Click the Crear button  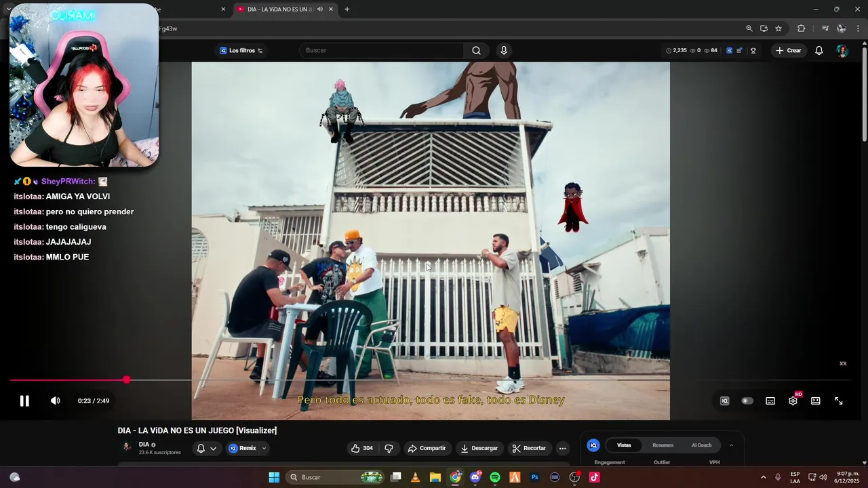(789, 50)
